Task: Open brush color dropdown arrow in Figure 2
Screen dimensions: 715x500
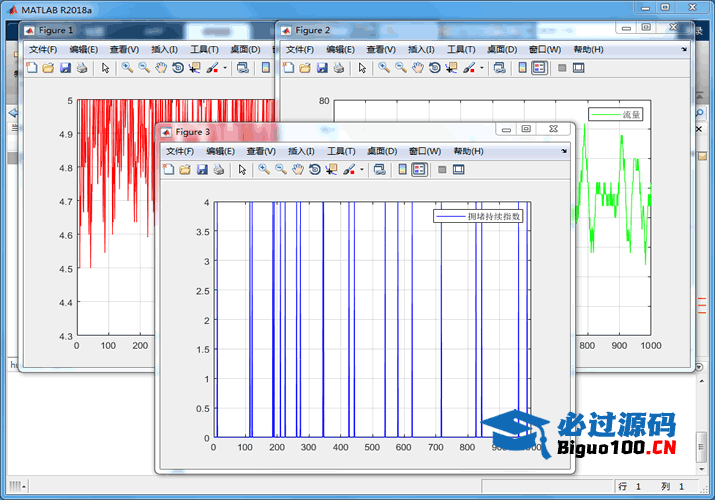Action: click(x=482, y=68)
